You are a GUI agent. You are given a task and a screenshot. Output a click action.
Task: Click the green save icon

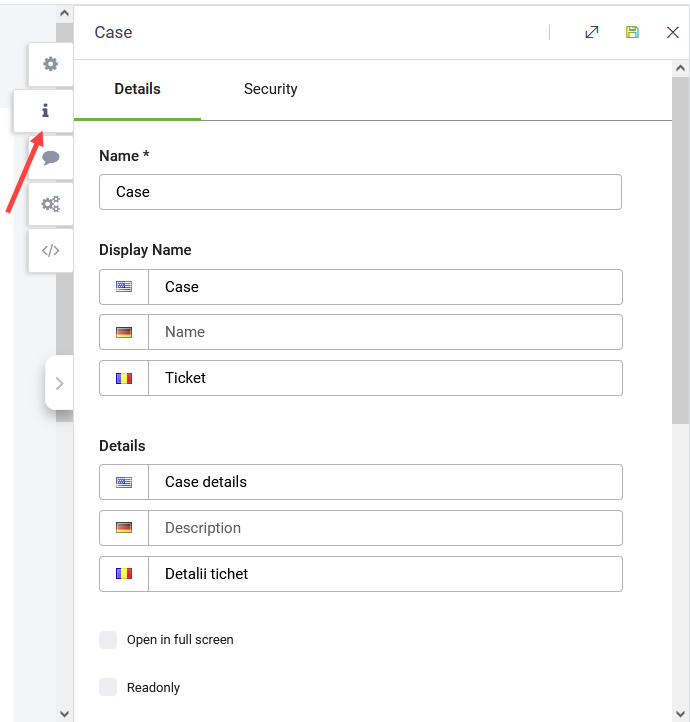pos(632,32)
